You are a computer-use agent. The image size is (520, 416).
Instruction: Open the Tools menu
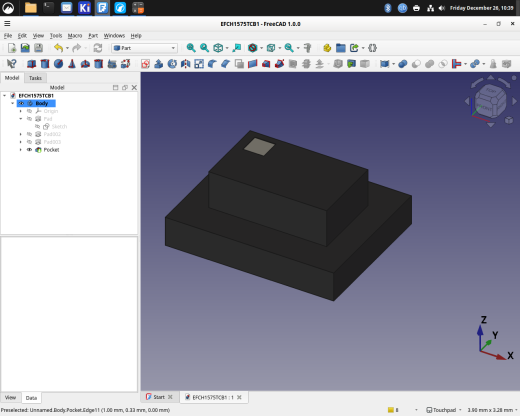(x=56, y=36)
